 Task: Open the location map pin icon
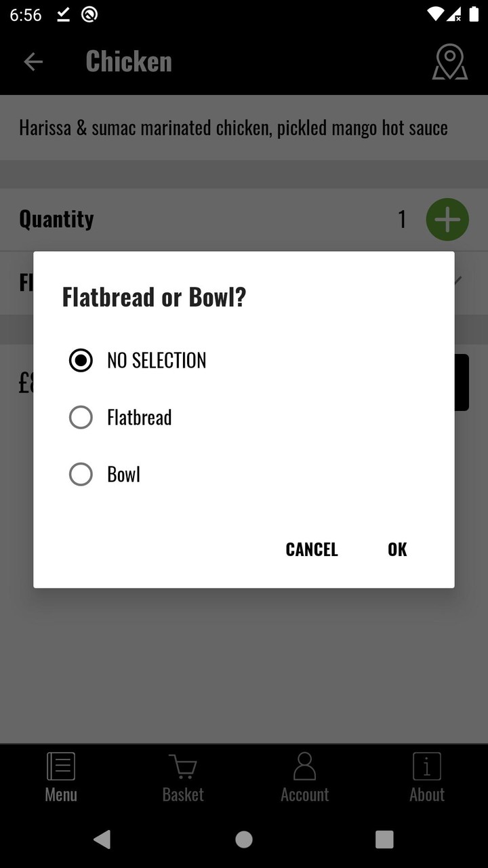tap(450, 62)
